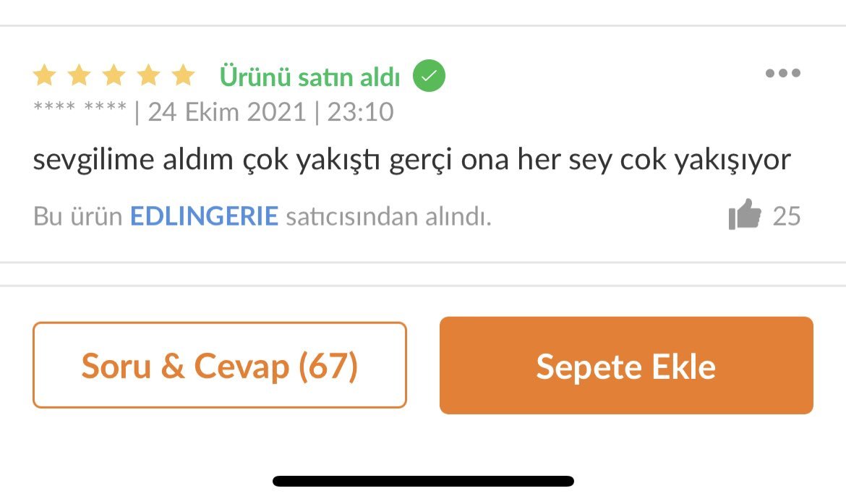Tap the review date 24 Ekim 2021
The width and height of the screenshot is (846, 504).
click(x=227, y=112)
